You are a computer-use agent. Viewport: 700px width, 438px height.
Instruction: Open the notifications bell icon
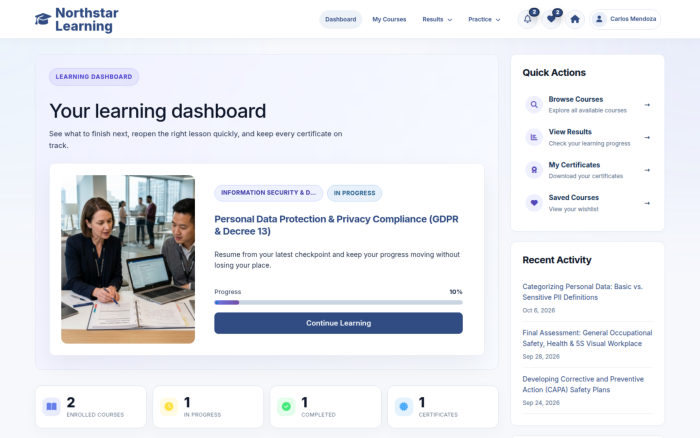528,19
